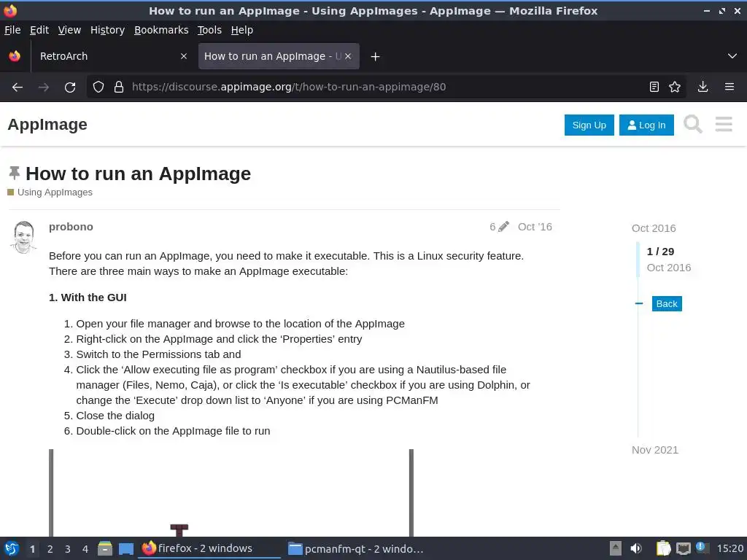Open the Discourse search icon
The image size is (747, 560).
[x=693, y=124]
